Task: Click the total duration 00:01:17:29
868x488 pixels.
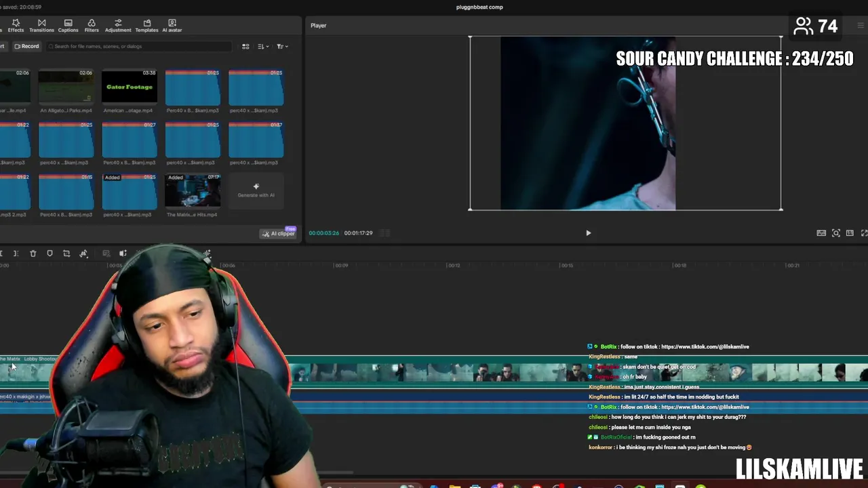Action: point(358,233)
